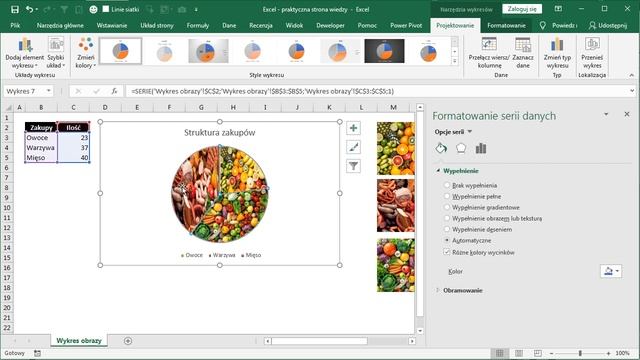Click the vertical scrollbar down arrow
The height and width of the screenshot is (360, 640).
pos(420,331)
